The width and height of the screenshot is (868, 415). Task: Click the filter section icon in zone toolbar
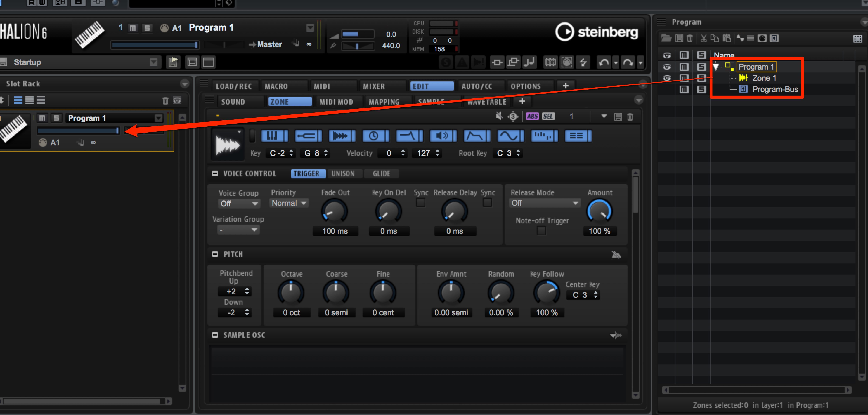coord(409,136)
